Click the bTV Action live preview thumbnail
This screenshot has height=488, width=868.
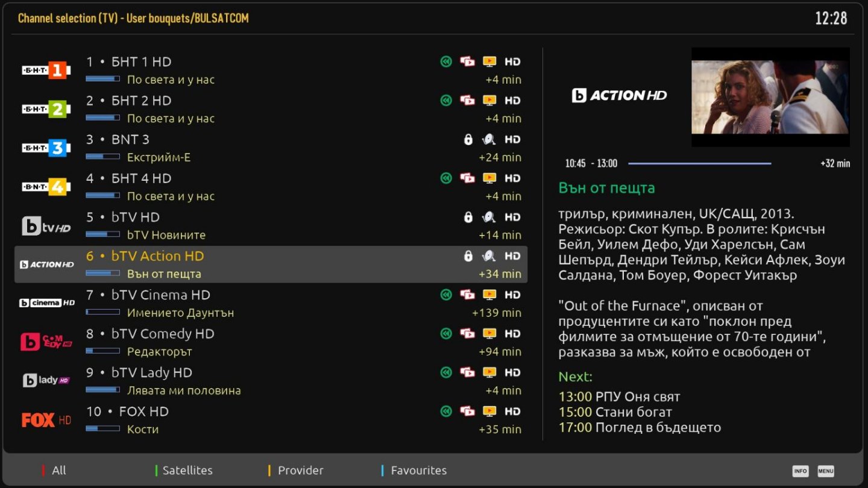coord(770,97)
